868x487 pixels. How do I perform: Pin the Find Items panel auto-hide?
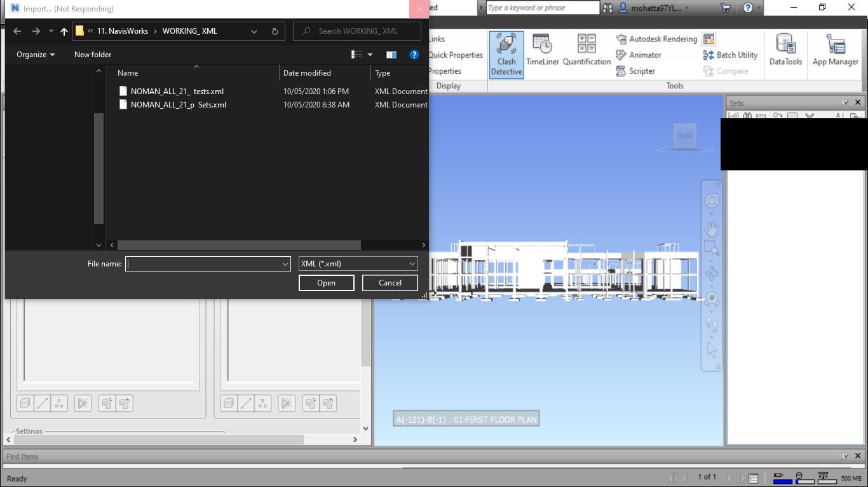click(x=845, y=456)
